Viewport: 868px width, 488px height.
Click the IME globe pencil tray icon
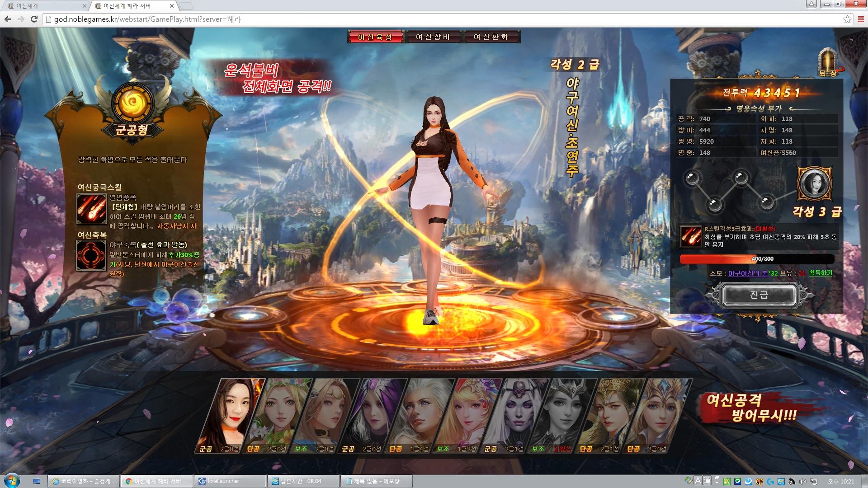pos(689,480)
